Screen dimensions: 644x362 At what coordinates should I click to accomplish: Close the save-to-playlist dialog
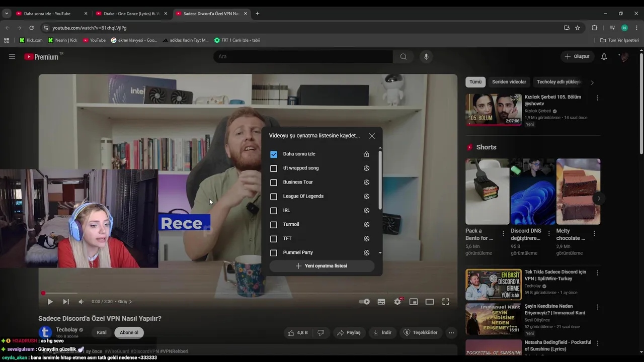(x=372, y=136)
